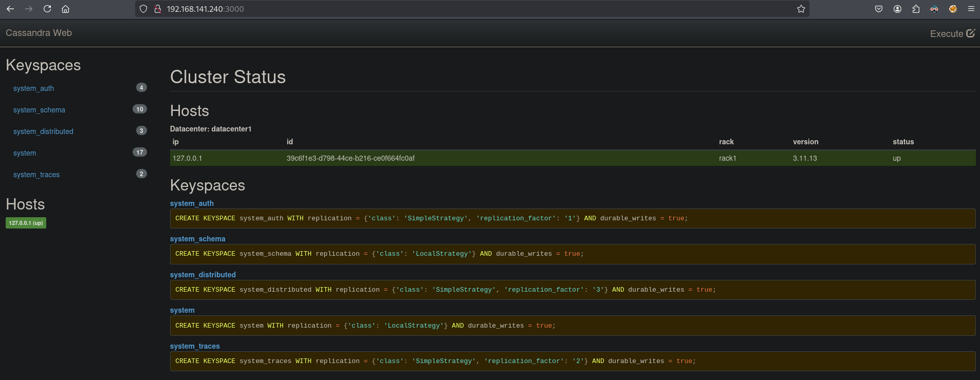
Task: Open the Firefox account icon
Action: click(x=897, y=9)
